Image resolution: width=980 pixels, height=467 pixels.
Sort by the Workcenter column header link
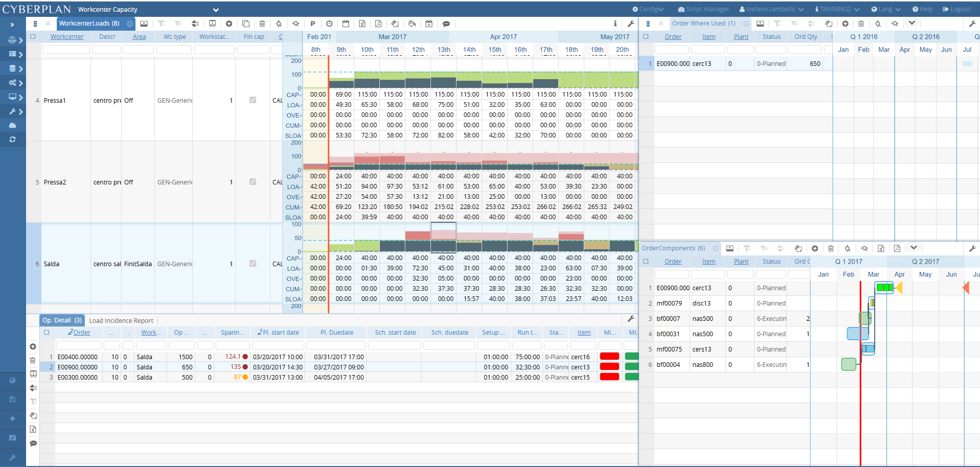[67, 36]
